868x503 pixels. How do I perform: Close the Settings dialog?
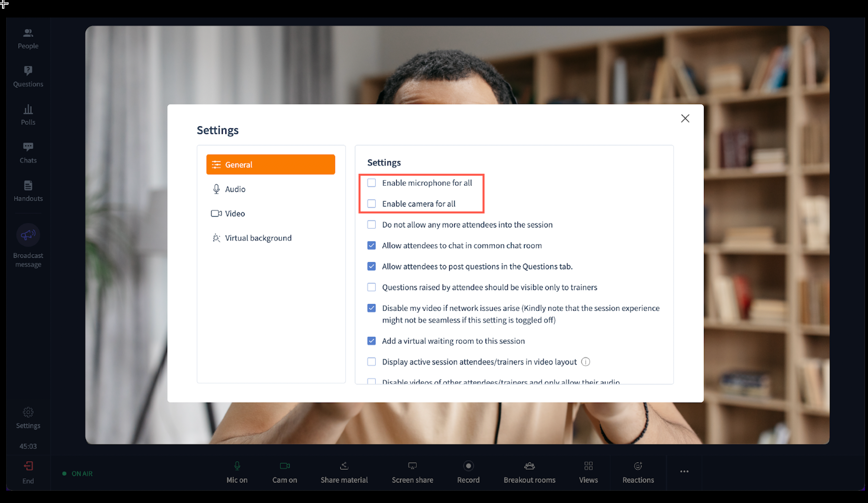(685, 119)
